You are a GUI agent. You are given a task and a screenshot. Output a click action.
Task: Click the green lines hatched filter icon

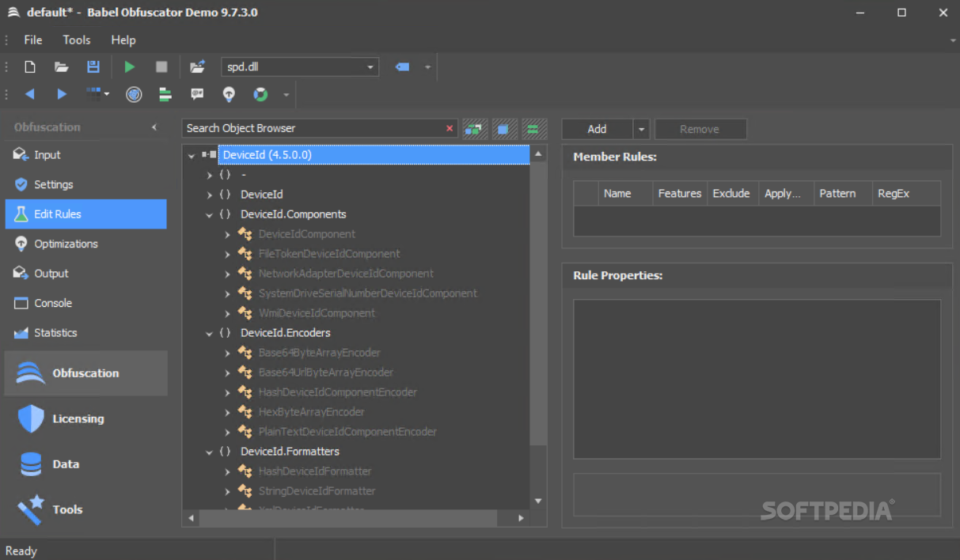point(535,128)
